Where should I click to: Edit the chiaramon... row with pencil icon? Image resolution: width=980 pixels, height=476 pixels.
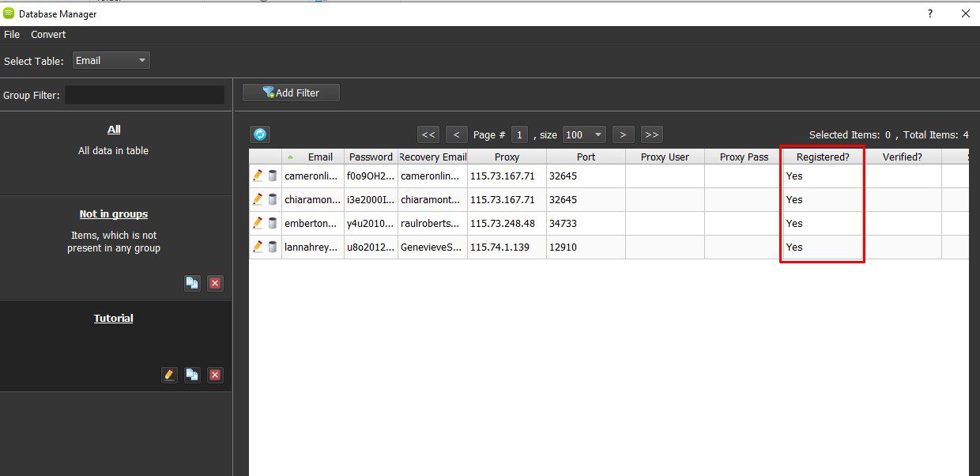pos(258,199)
